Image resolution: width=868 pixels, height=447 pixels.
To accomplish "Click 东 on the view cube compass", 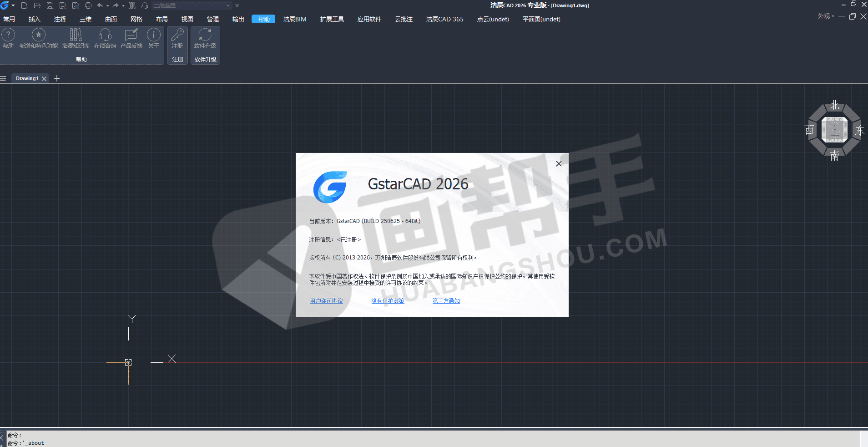I will [860, 130].
